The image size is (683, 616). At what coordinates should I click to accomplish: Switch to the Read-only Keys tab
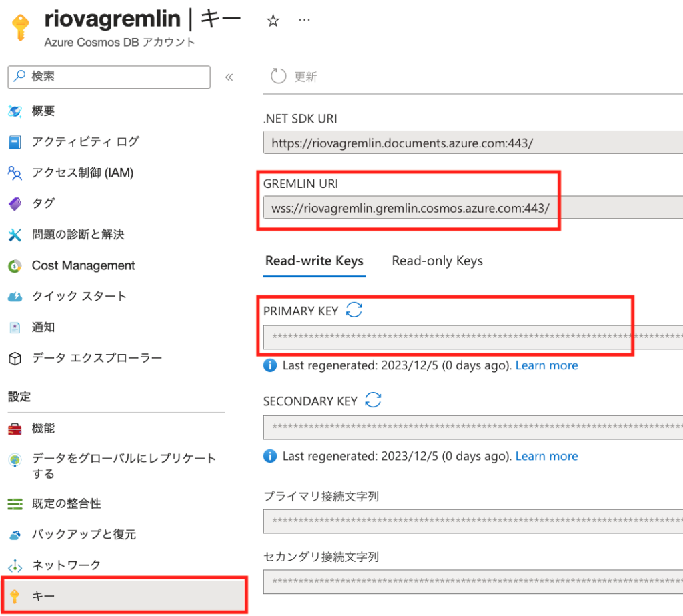pos(437,261)
